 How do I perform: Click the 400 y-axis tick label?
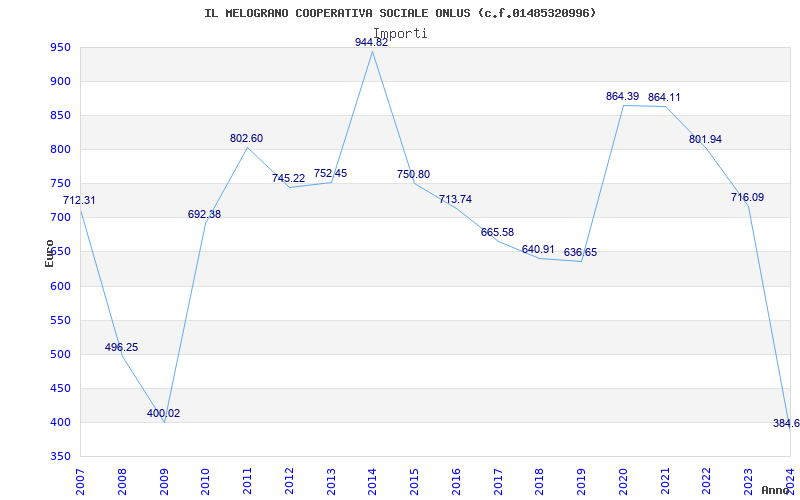click(60, 423)
